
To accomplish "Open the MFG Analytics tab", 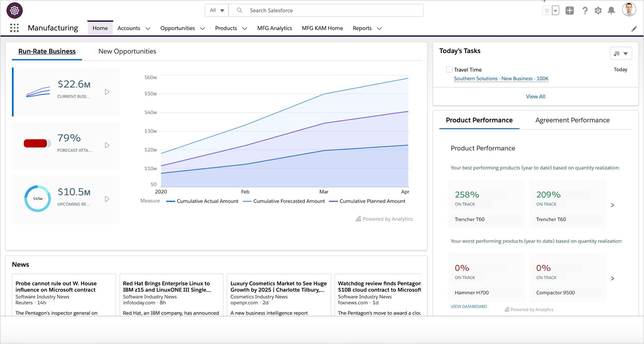I will [275, 28].
